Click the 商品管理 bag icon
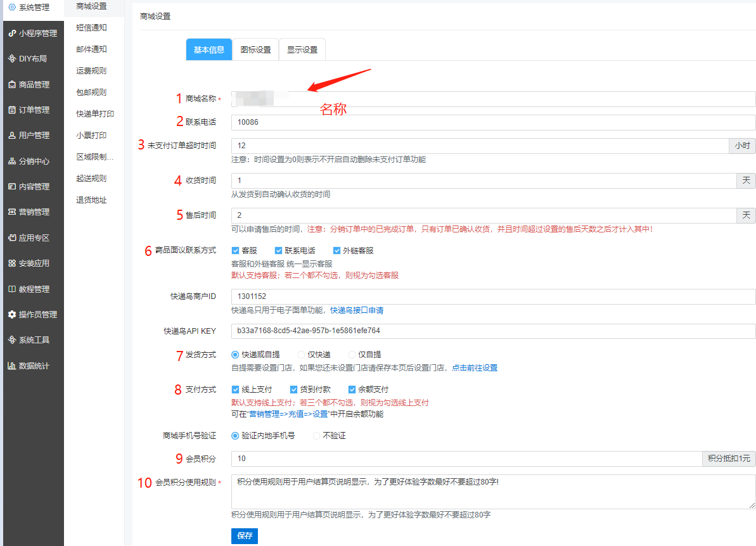756x546 pixels. 12,84
